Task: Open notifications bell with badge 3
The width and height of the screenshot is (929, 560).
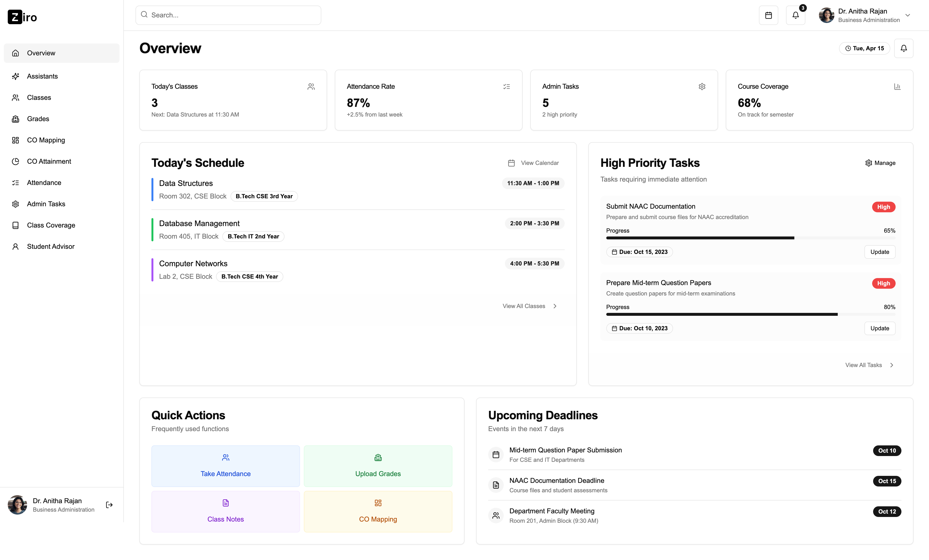Action: click(795, 15)
